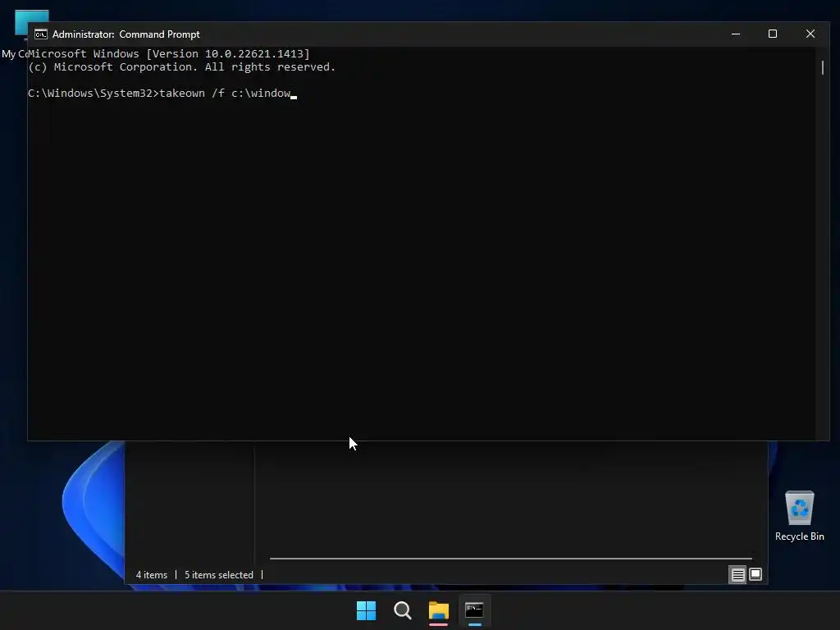Click the Microsoft Windows version line
The width and height of the screenshot is (840, 630).
[x=169, y=53]
